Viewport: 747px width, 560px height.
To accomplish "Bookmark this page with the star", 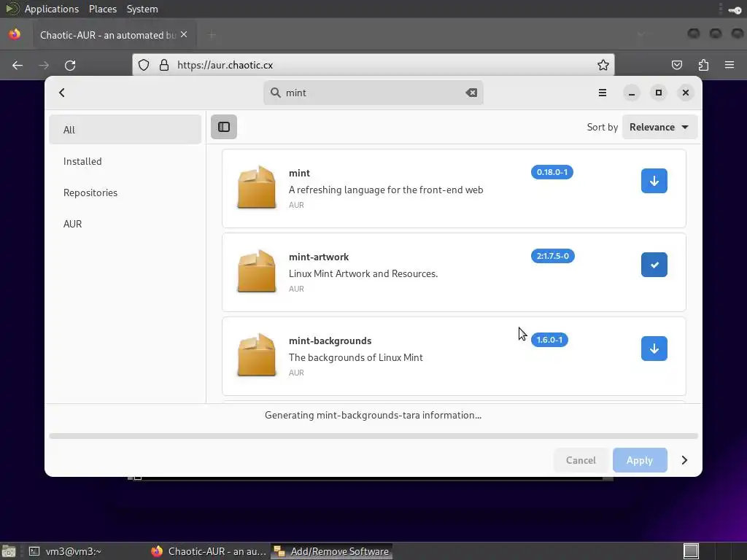I will click(x=603, y=65).
